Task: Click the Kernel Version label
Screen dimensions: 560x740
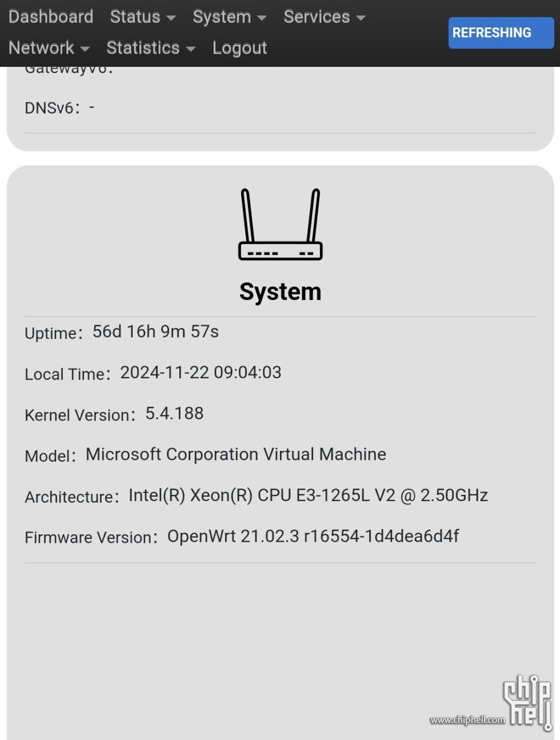Action: [80, 415]
